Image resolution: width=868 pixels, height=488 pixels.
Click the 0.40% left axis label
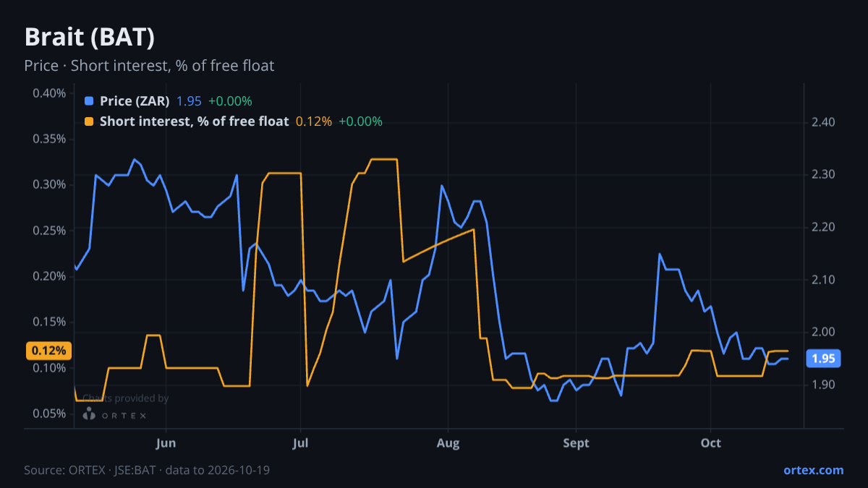coord(49,93)
